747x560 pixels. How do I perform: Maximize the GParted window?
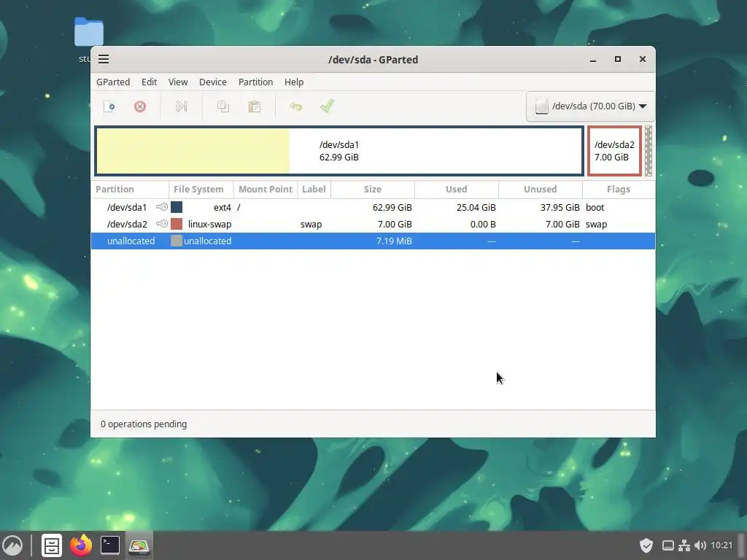pos(618,59)
